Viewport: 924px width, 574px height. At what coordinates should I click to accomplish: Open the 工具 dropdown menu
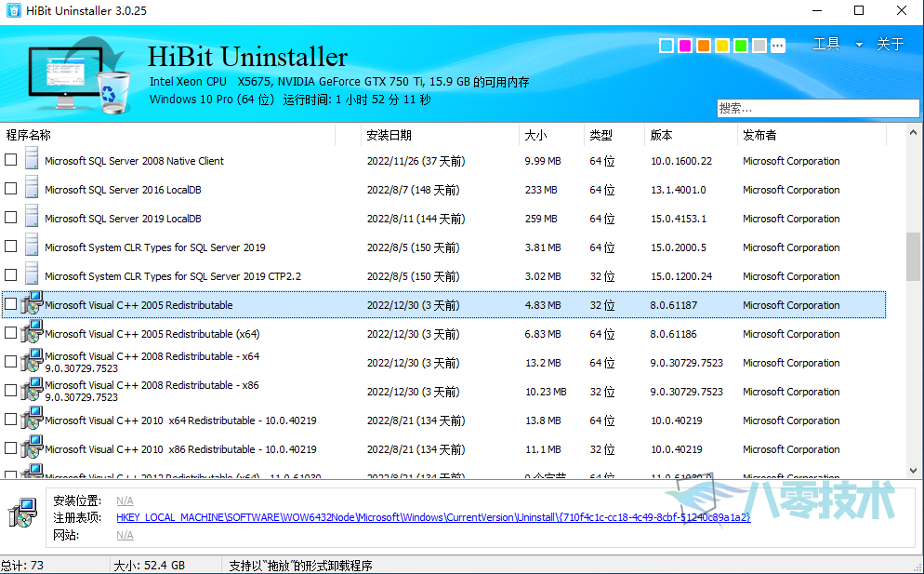pyautogui.click(x=838, y=45)
